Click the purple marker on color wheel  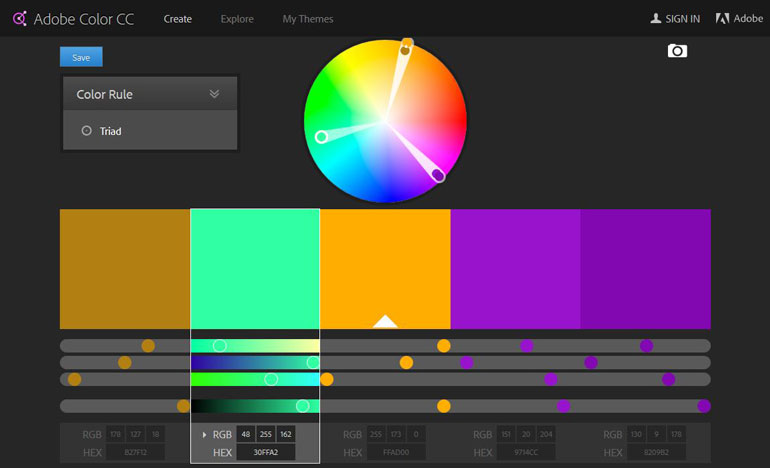(438, 175)
